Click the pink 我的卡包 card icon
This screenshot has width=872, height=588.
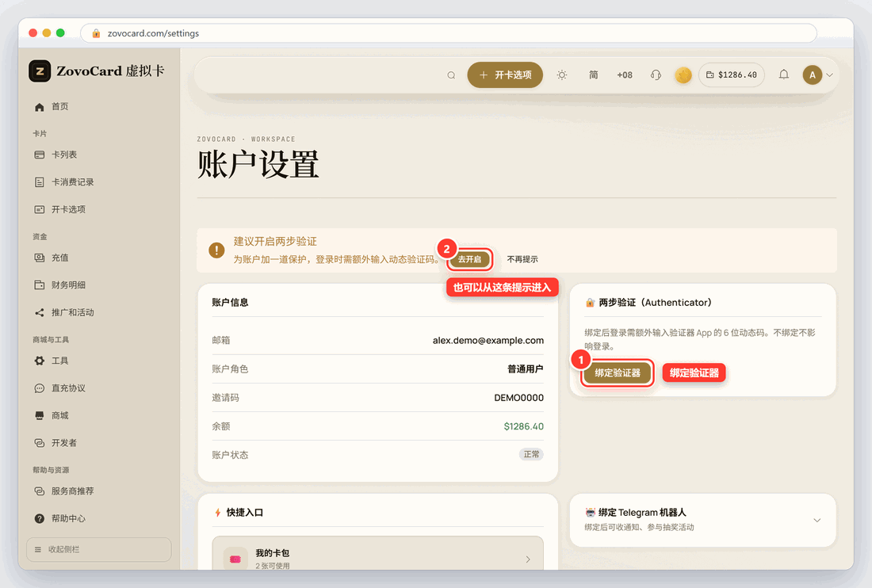(235, 559)
